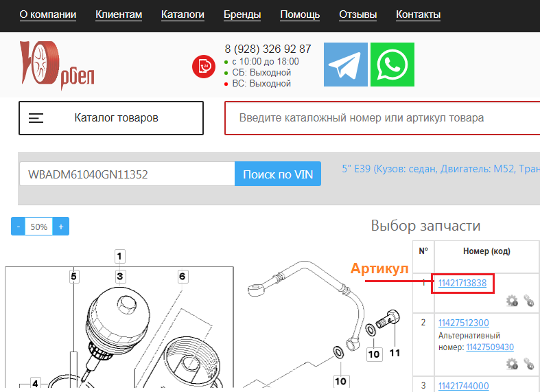Open part number 11421713838 link
Viewport: 540px width, 392px height.
point(462,283)
